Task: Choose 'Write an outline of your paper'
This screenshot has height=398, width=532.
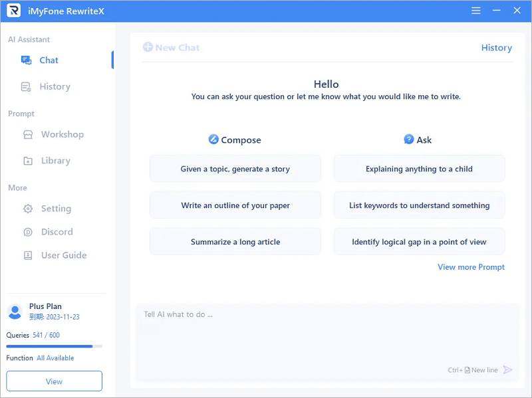Action: tap(235, 205)
